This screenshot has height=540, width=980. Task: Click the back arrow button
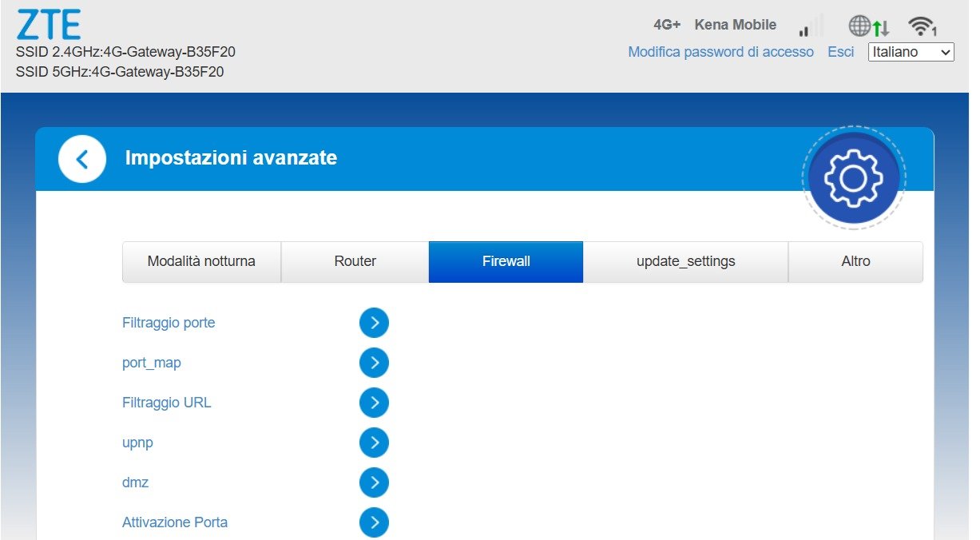point(81,159)
